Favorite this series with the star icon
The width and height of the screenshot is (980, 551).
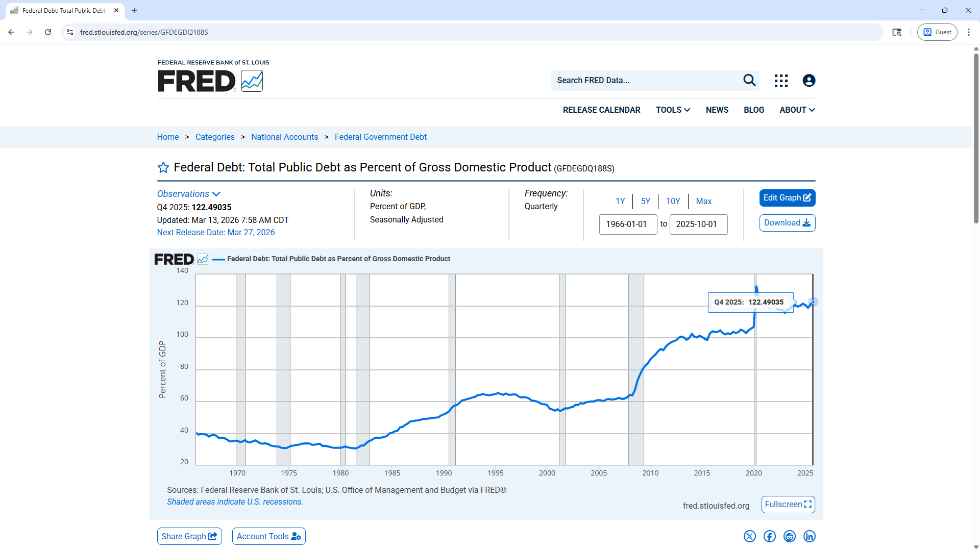click(x=163, y=167)
